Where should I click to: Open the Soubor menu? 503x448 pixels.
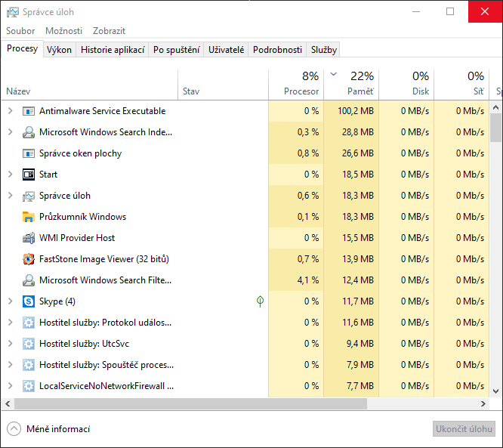tap(20, 31)
